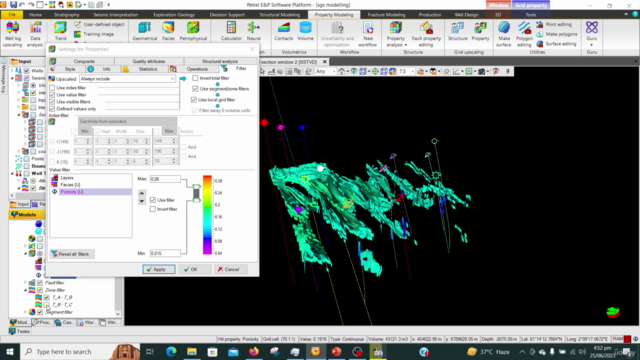This screenshot has width=640, height=360.
Task: Uncheck Use filter in value filter
Action: [x=153, y=200]
